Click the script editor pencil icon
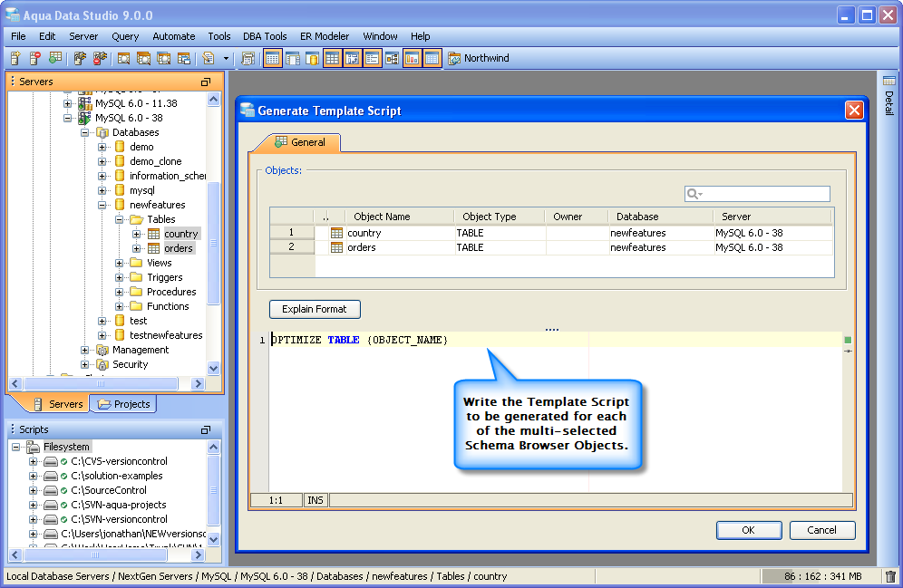The width and height of the screenshot is (903, 588). coord(209,58)
